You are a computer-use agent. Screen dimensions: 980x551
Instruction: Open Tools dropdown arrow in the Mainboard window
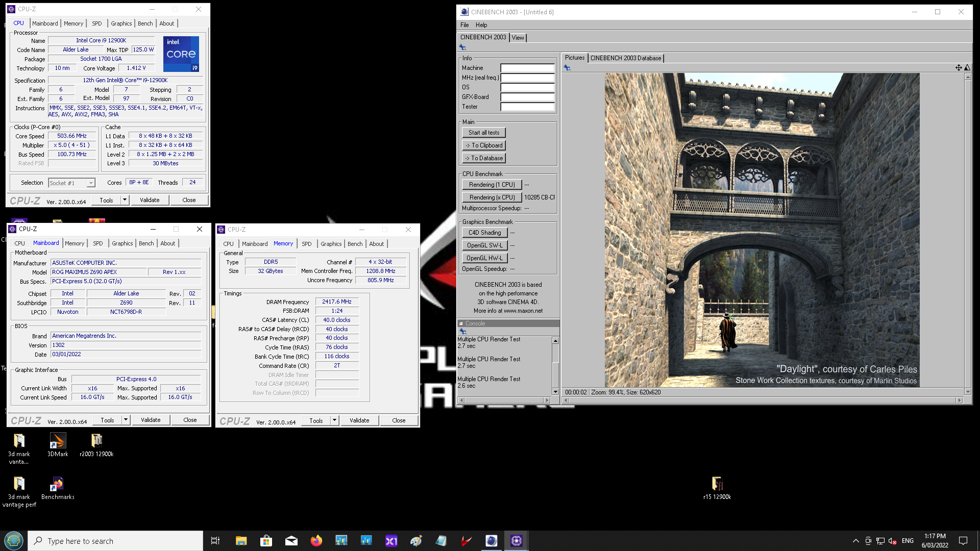point(126,420)
